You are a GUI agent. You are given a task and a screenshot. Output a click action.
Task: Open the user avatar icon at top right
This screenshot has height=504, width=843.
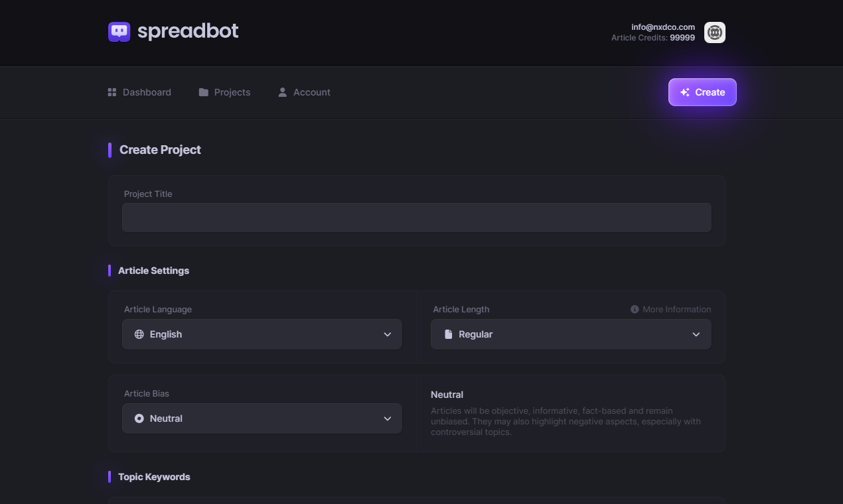pyautogui.click(x=714, y=32)
